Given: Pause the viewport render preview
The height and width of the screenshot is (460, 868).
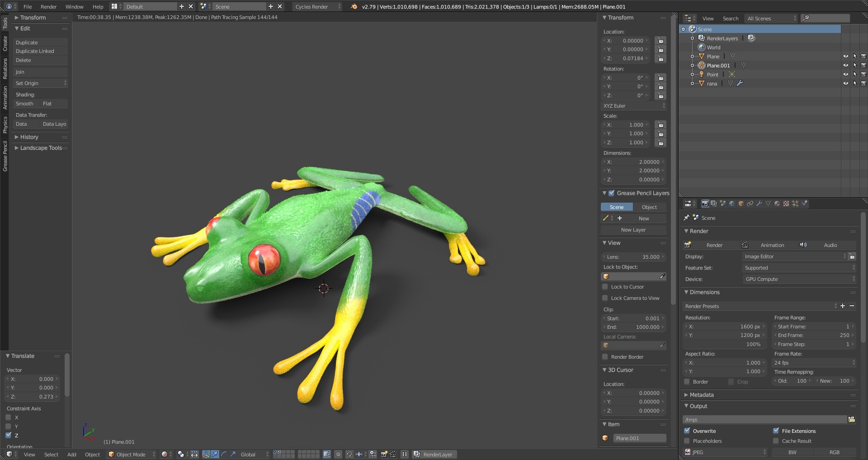Looking at the screenshot, I should point(405,454).
